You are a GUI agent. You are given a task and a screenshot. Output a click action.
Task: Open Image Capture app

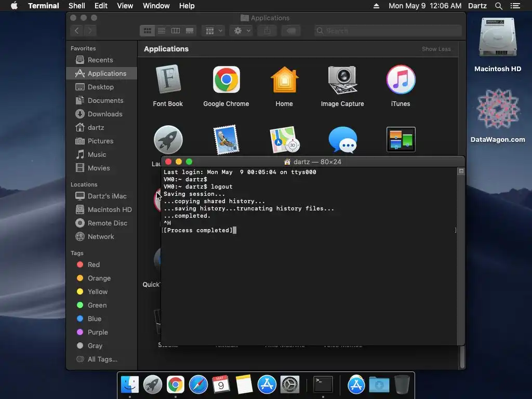click(342, 79)
